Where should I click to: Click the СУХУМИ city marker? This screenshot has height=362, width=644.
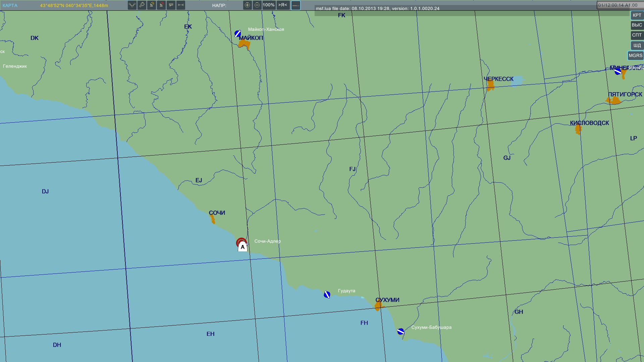pos(379,306)
